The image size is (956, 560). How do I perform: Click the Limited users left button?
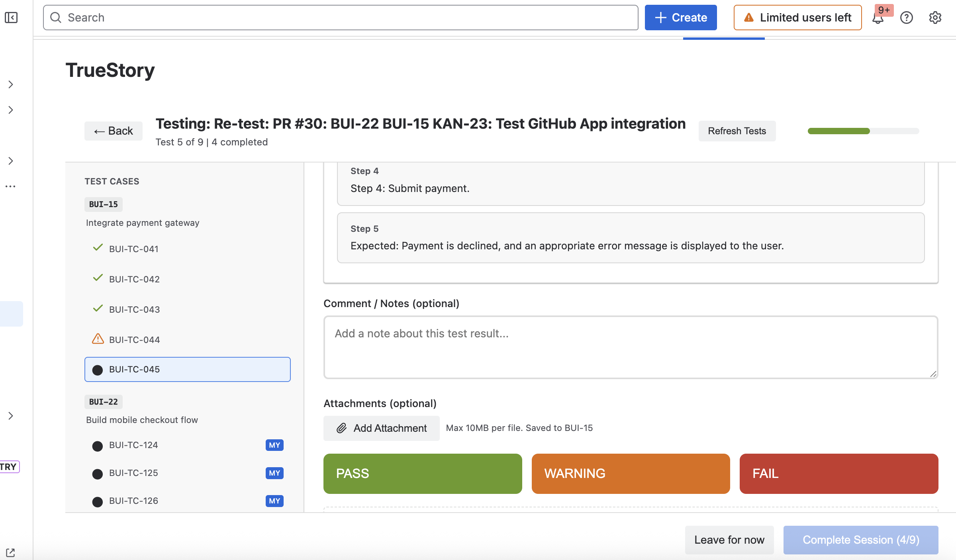[797, 18]
